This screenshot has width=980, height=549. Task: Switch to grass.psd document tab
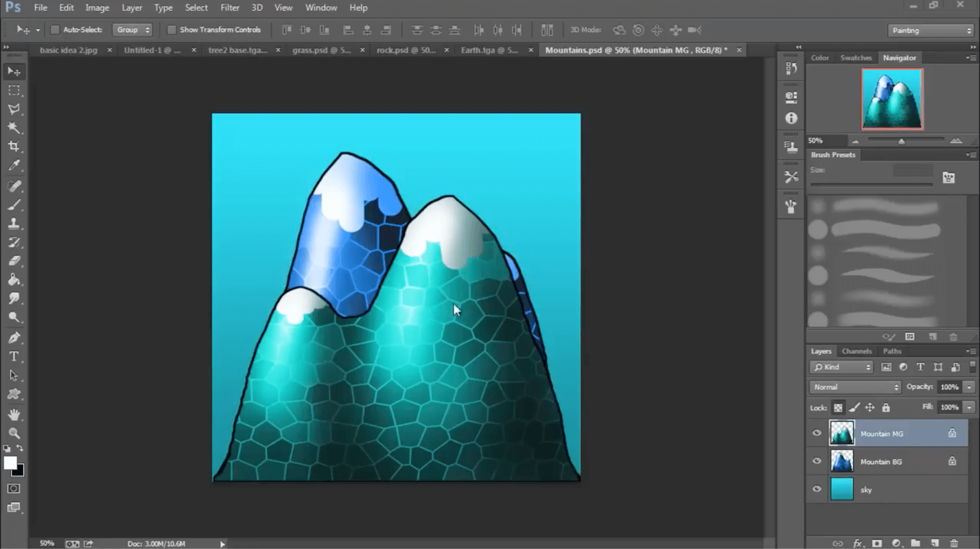[322, 50]
